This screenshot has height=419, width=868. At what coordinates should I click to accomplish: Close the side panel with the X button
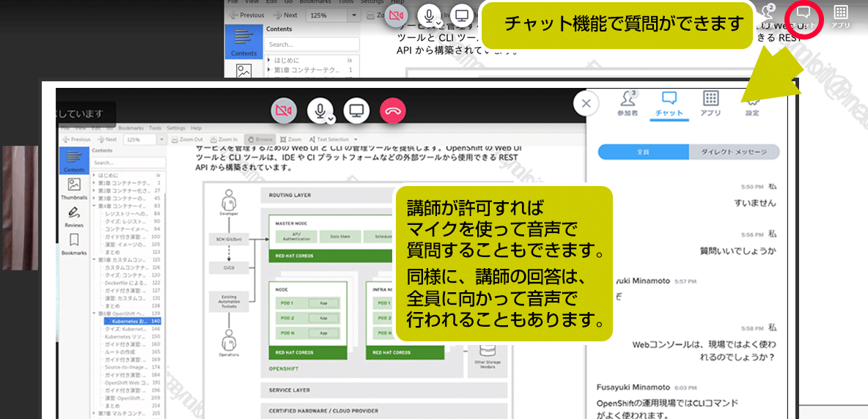586,103
